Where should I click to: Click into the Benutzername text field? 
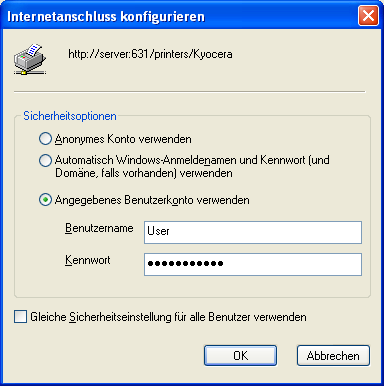253,232
